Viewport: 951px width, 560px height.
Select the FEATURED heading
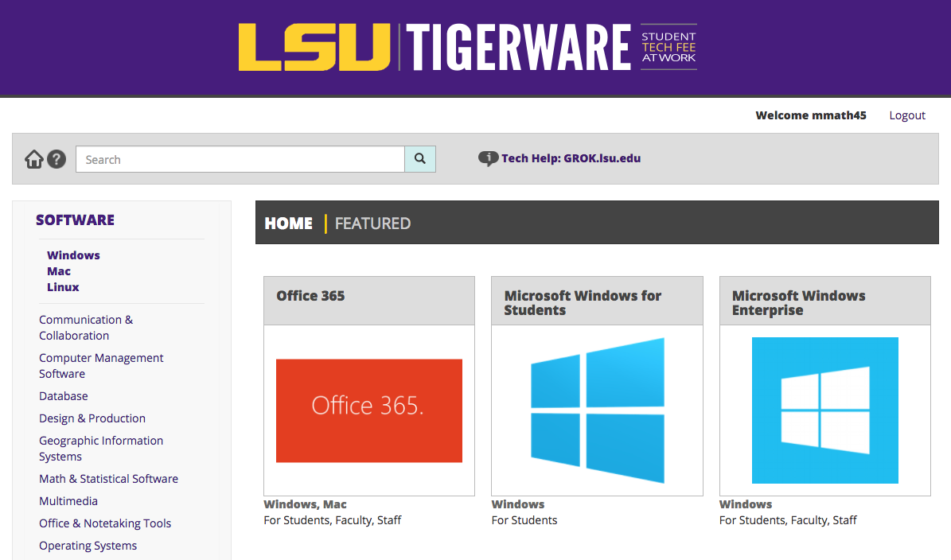(373, 224)
